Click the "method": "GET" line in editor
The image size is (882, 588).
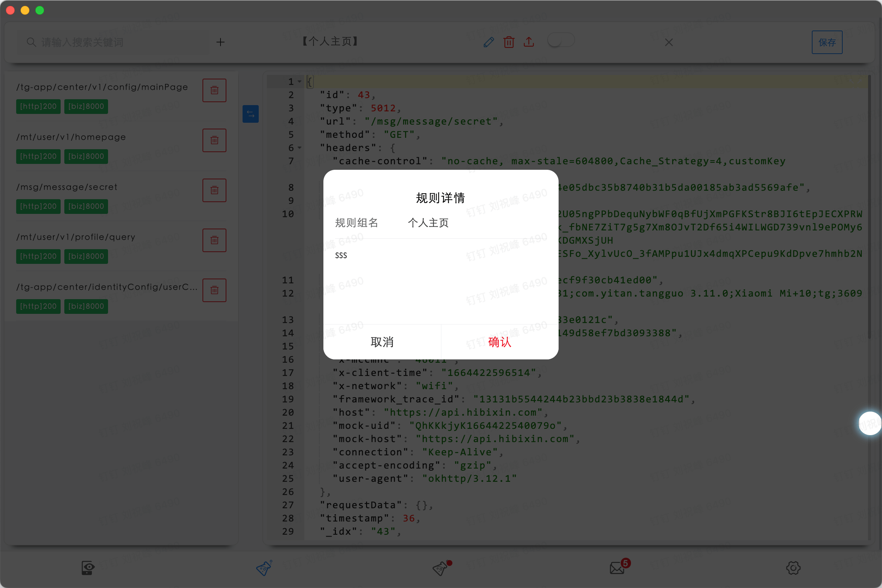pyautogui.click(x=370, y=135)
